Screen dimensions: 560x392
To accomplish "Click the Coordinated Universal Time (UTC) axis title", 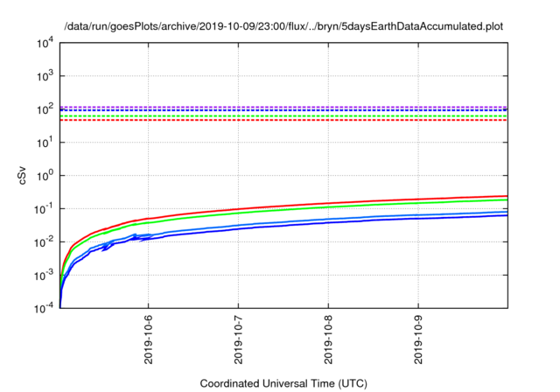I will tap(283, 383).
